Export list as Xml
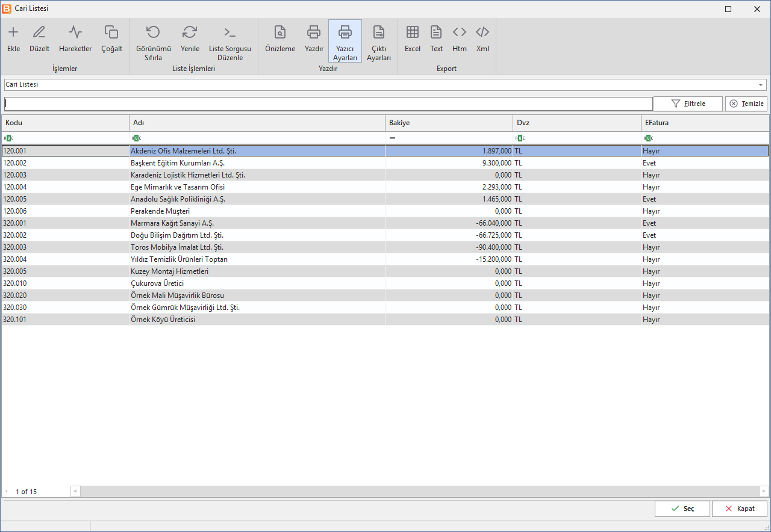Image resolution: width=771 pixels, height=532 pixels. (x=482, y=39)
